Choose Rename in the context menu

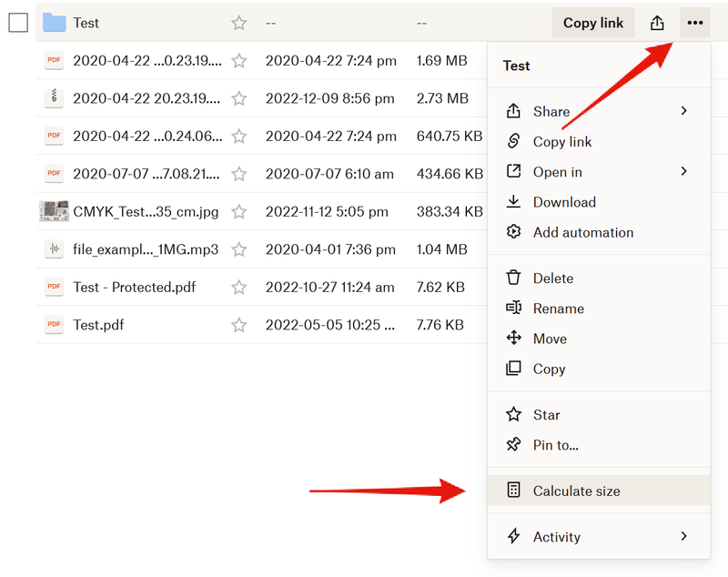point(558,309)
